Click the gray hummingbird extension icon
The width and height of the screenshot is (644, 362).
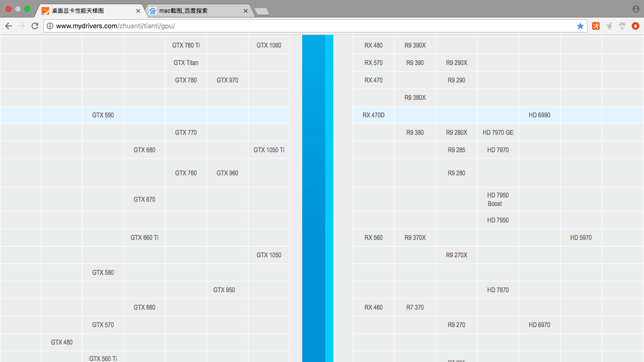(x=610, y=26)
